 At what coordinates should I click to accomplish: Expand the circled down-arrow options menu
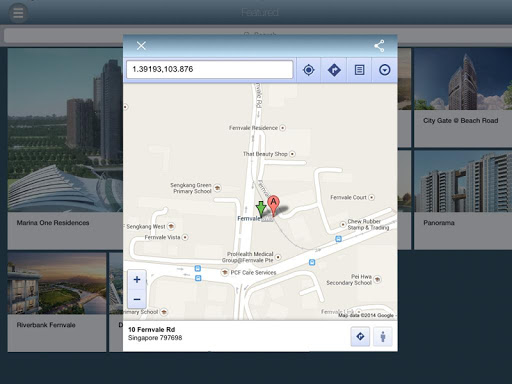pos(385,70)
